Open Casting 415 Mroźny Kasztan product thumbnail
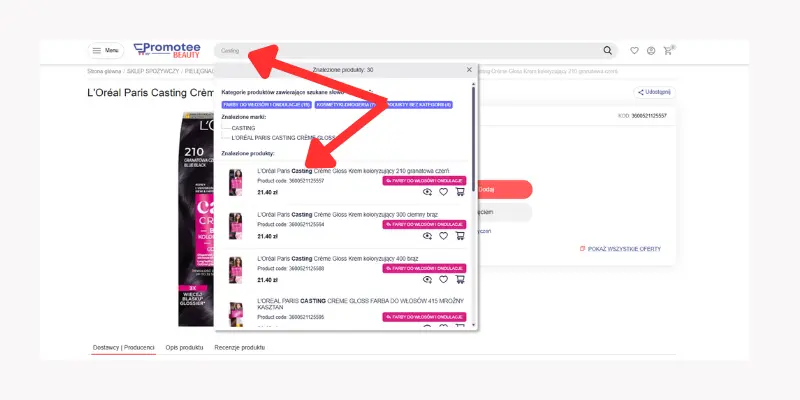800x400 pixels. point(236,314)
